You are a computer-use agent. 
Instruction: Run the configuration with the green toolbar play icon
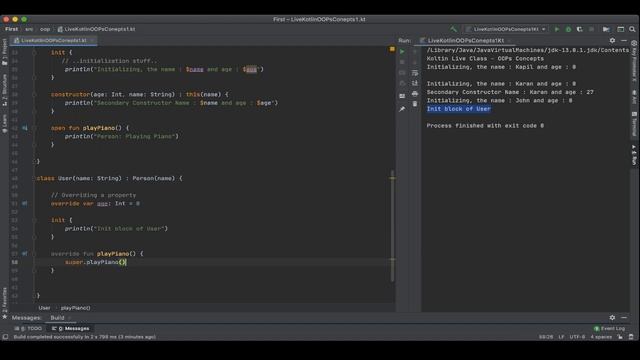click(556, 29)
